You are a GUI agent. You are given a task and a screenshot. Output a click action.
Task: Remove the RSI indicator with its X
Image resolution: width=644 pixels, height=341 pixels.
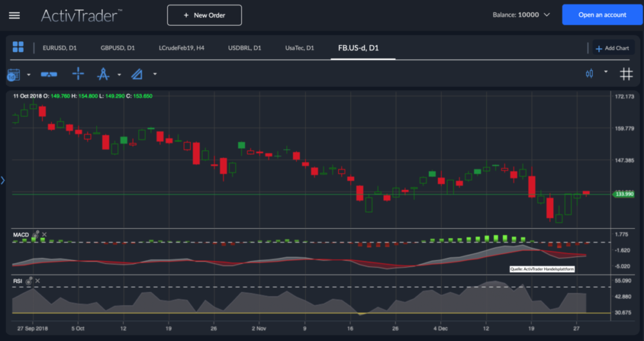click(x=37, y=281)
